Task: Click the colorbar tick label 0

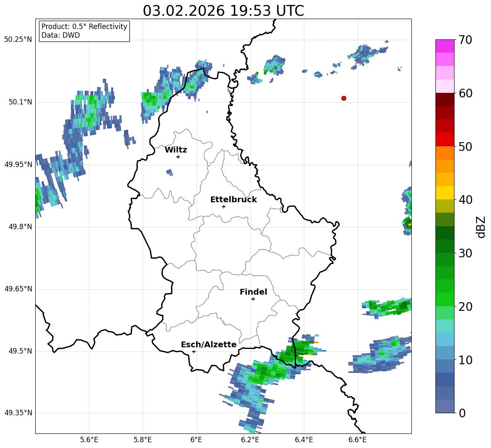Action: (x=462, y=413)
